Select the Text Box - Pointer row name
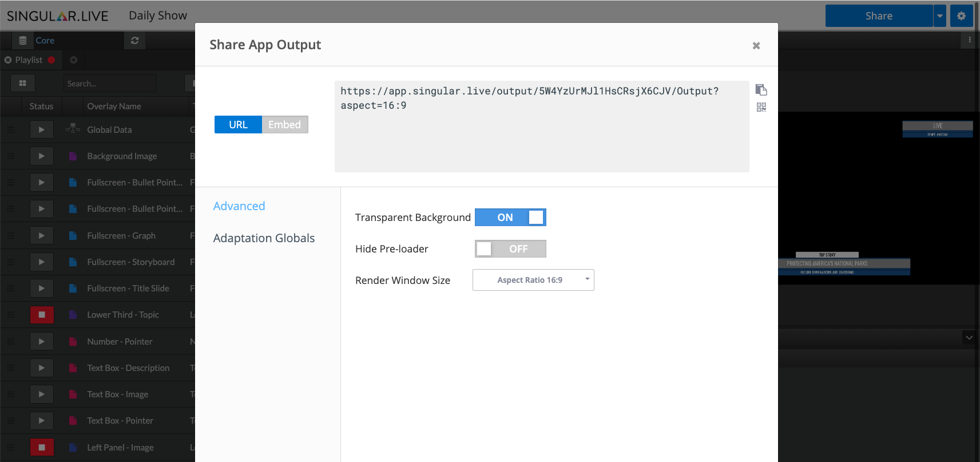The width and height of the screenshot is (980, 462). click(120, 421)
